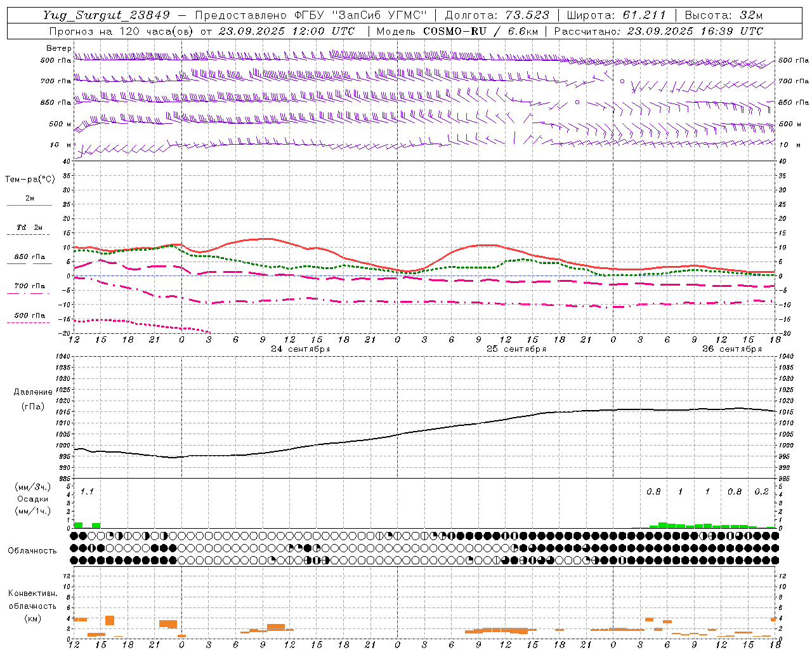
Task: Click the Модель COSMO-RU / 6.6км label
Action: pyautogui.click(x=457, y=31)
